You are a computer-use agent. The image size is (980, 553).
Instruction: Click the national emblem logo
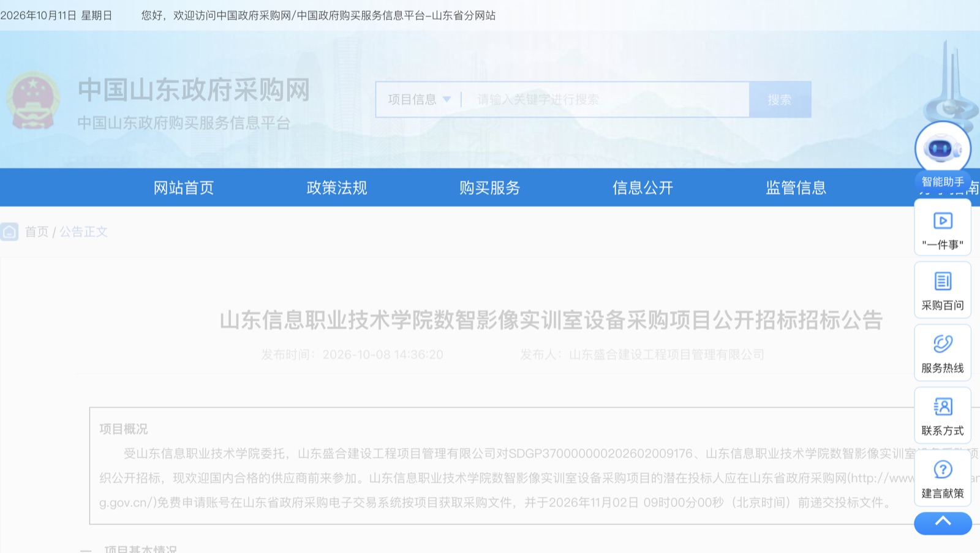pos(33,100)
